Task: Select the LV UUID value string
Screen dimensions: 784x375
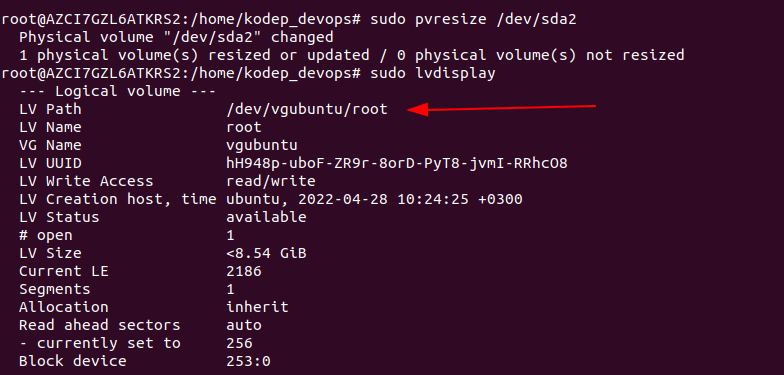Action: (396, 163)
